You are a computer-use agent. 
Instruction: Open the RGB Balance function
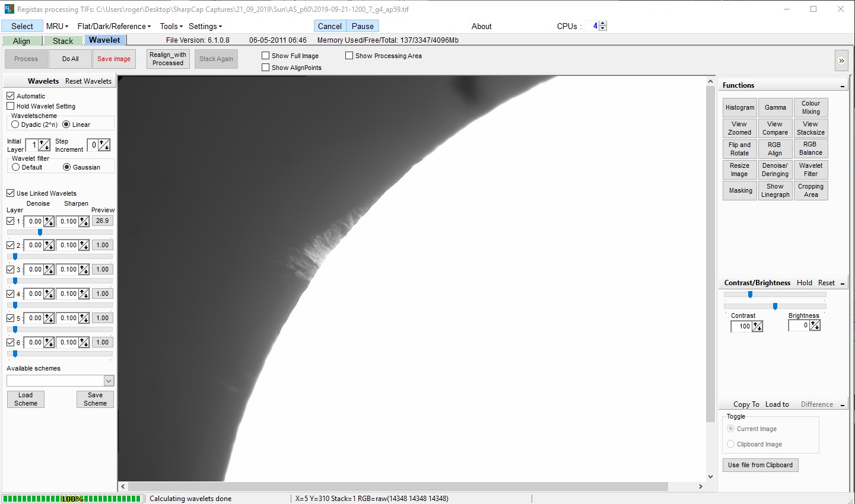pyautogui.click(x=810, y=148)
